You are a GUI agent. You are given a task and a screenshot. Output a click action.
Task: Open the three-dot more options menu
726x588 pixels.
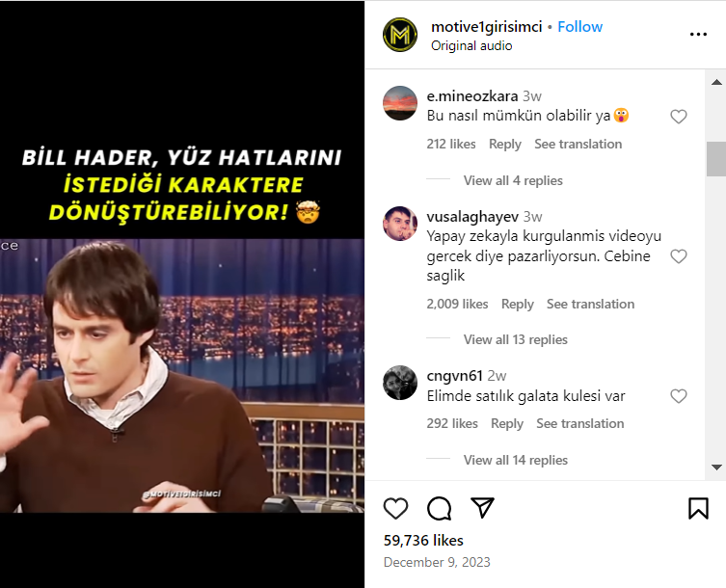coord(698,35)
